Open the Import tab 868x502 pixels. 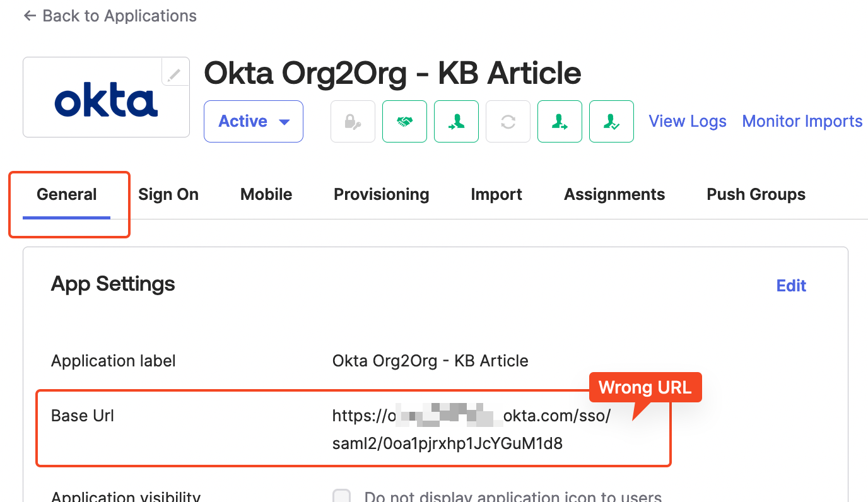tap(496, 194)
